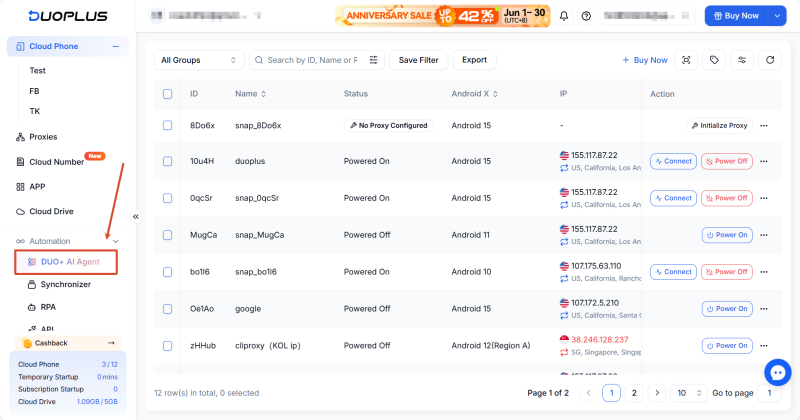Click the magnifier icon in the search box
Viewport: 800px width, 420px height.
[x=259, y=60]
